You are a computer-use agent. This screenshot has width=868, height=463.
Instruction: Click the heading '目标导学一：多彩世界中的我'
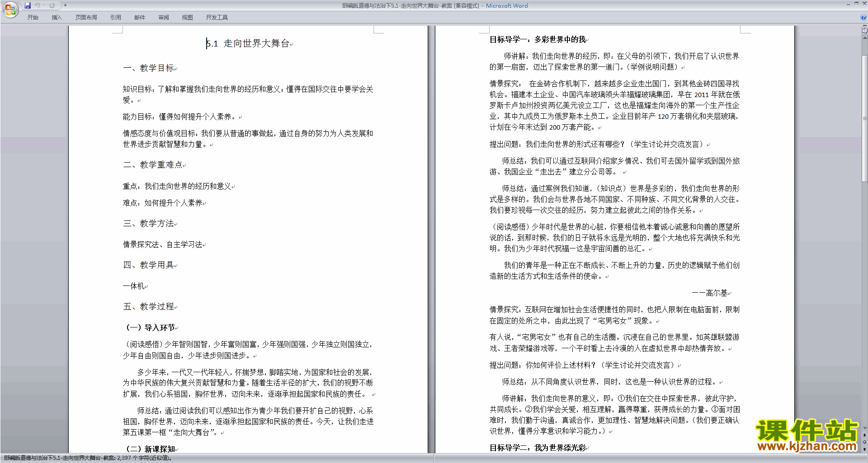click(538, 40)
